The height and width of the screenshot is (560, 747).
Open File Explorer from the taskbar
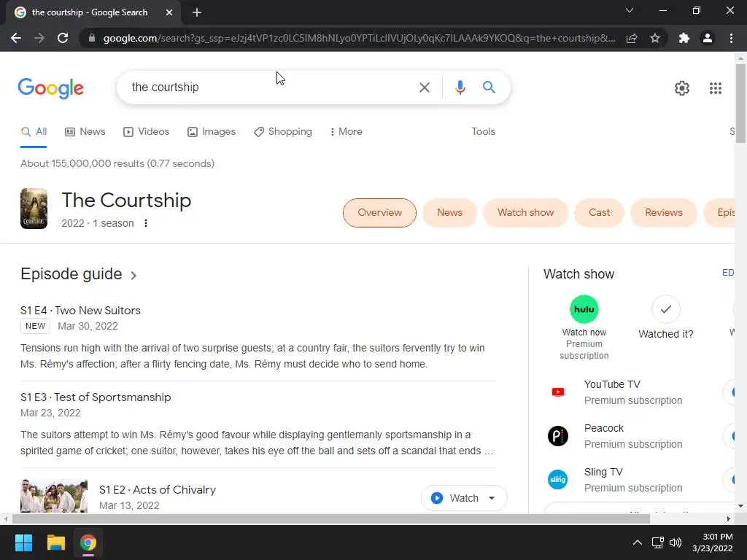55,542
